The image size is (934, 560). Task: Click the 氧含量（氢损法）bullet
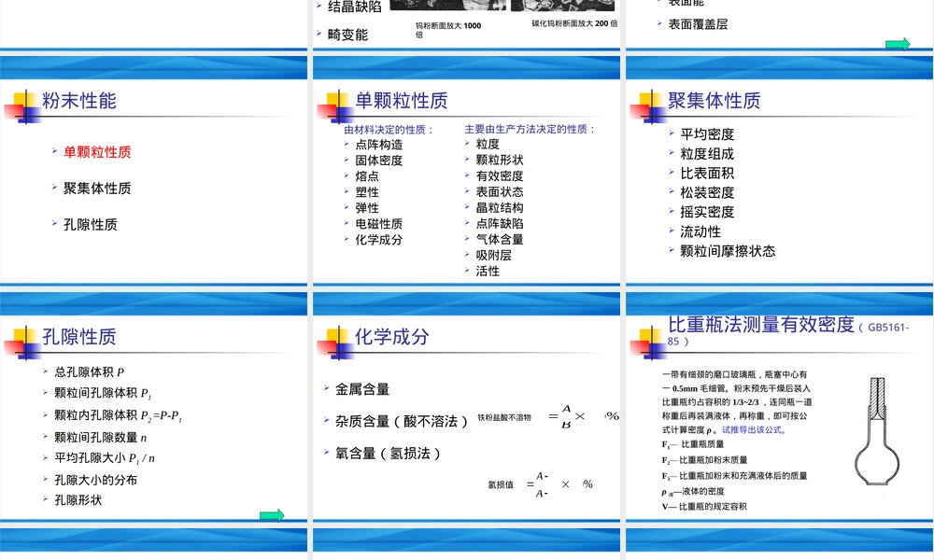(x=389, y=454)
